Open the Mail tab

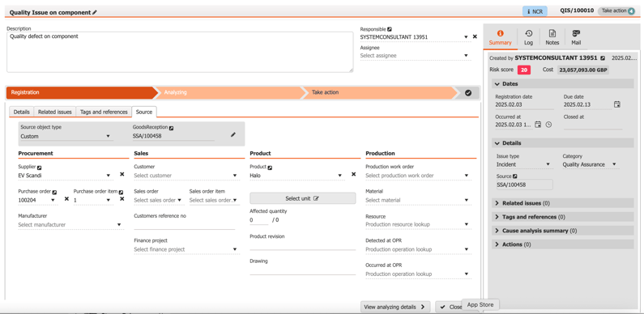coord(576,37)
